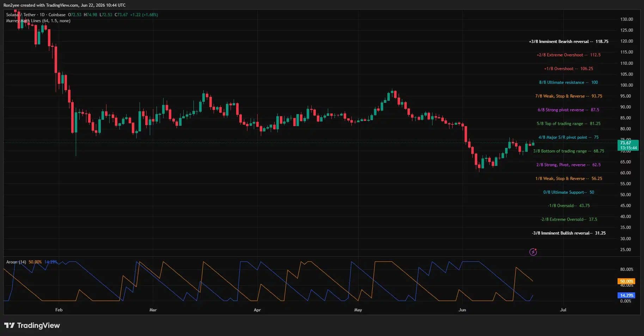Select the 1/8 Weak, Stop & Reverse 56.25 label

(x=569, y=179)
